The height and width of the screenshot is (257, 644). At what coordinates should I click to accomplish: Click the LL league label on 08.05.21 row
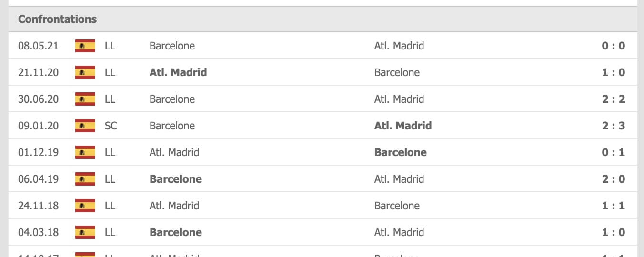[x=110, y=46]
